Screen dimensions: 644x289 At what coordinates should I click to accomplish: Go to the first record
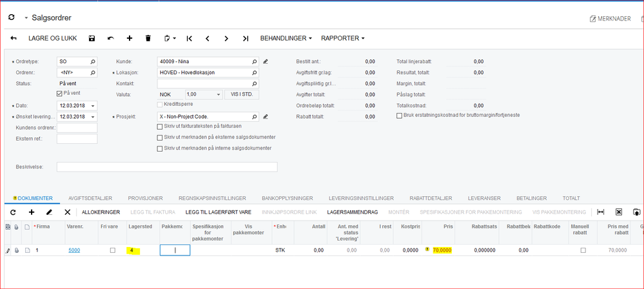(x=190, y=39)
